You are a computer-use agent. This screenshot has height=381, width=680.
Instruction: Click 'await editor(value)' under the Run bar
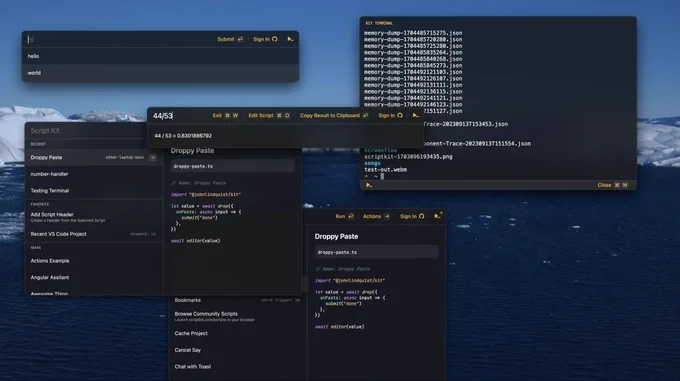click(340, 327)
